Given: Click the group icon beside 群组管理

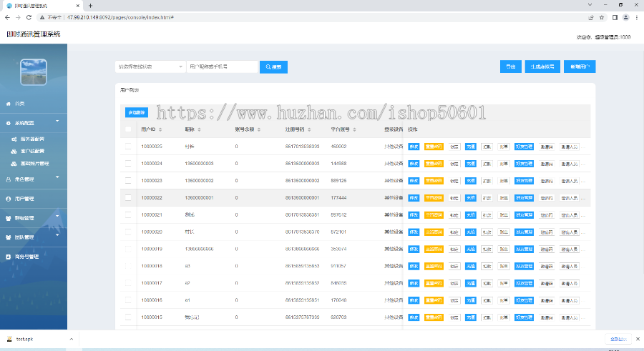Looking at the screenshot, I should pyautogui.click(x=8, y=218).
